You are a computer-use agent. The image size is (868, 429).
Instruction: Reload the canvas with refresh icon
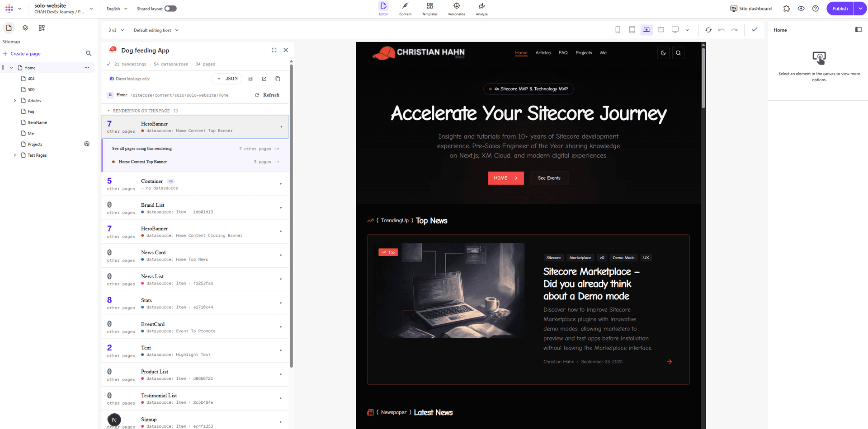[x=708, y=30]
